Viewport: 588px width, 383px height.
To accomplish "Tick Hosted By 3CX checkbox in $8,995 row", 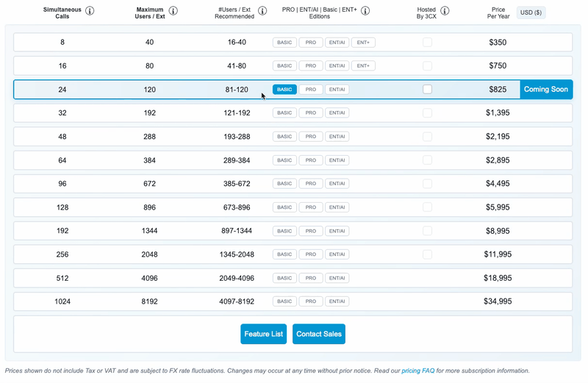I will [427, 231].
